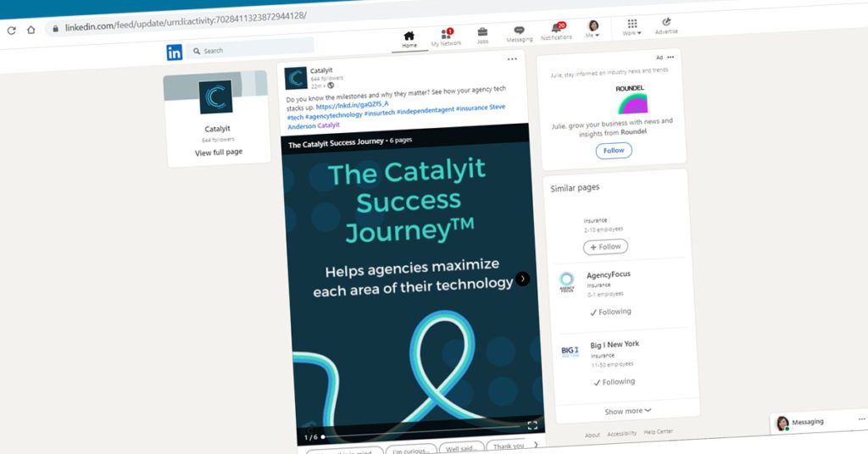Open the ad's three-dot options menu
Viewport: 868px width, 454px height.
[671, 57]
